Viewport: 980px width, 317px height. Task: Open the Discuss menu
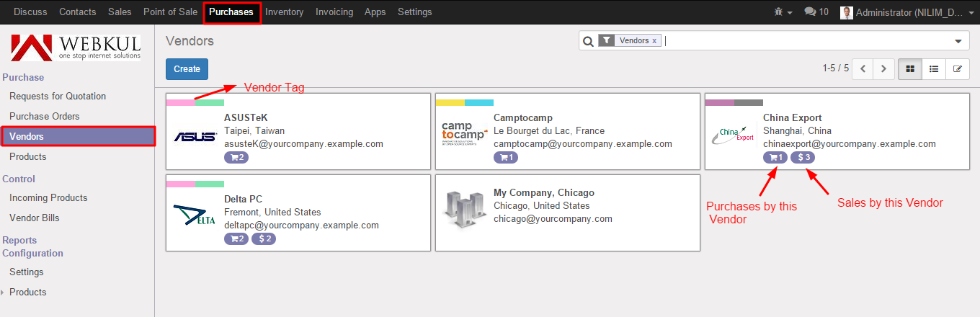[30, 12]
